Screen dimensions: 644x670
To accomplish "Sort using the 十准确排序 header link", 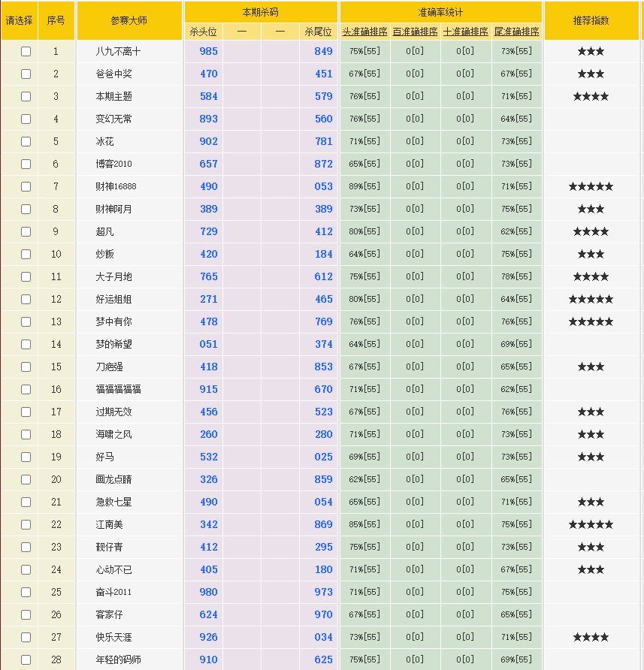I will coord(466,32).
